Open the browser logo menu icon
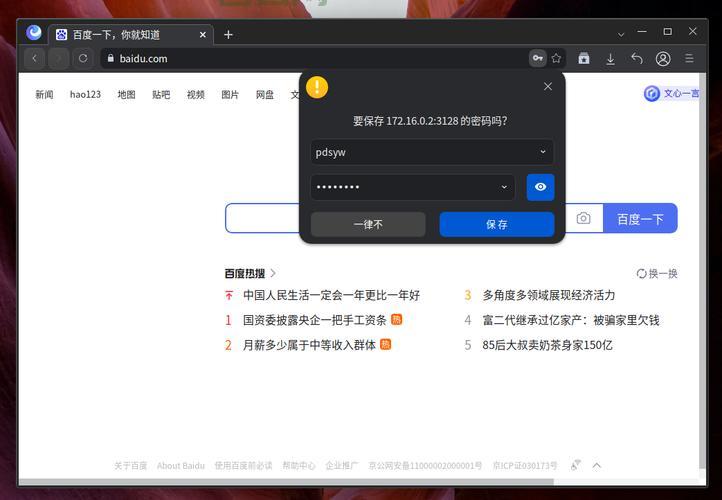This screenshot has height=500, width=722. pos(34,33)
